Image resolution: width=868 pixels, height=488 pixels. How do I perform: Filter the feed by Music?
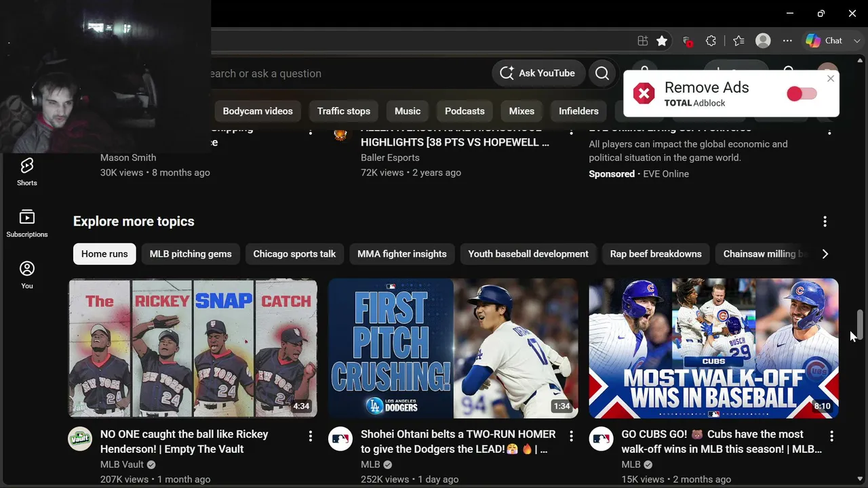coord(408,111)
